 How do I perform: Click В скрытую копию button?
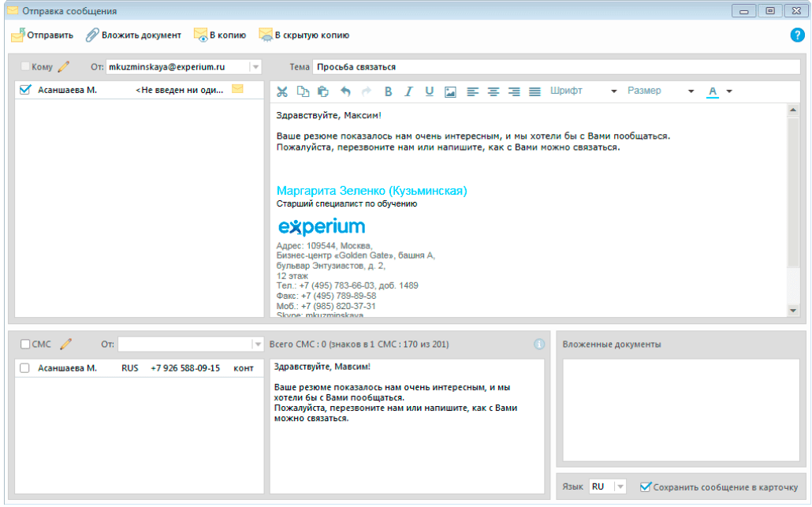[x=304, y=35]
